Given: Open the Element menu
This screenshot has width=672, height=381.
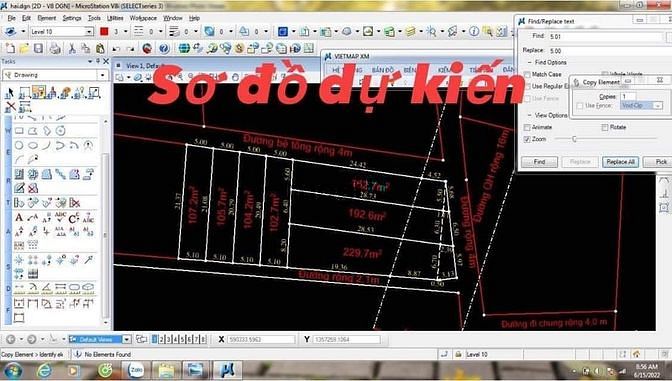Looking at the screenshot, I should pos(47,18).
